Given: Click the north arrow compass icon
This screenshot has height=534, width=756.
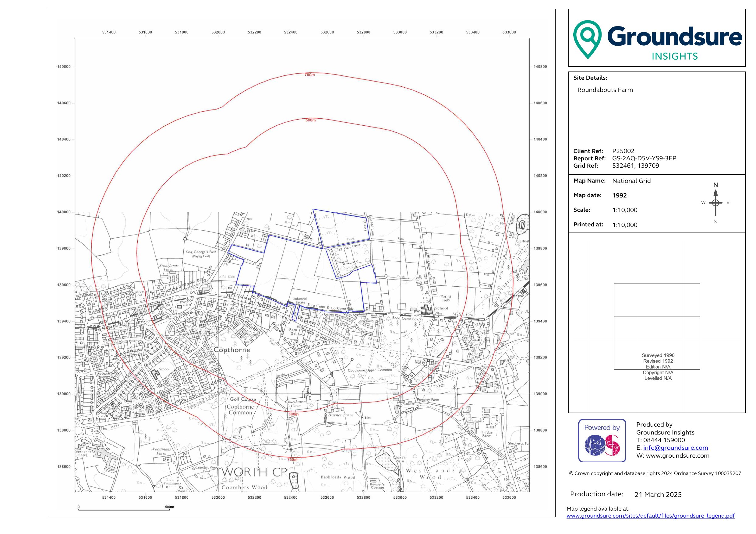Looking at the screenshot, I should tap(715, 202).
